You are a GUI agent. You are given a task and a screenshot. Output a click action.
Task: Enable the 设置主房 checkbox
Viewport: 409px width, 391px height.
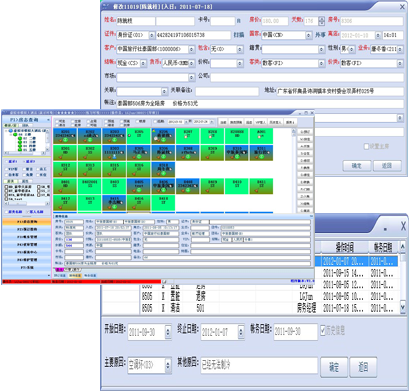[366, 146]
